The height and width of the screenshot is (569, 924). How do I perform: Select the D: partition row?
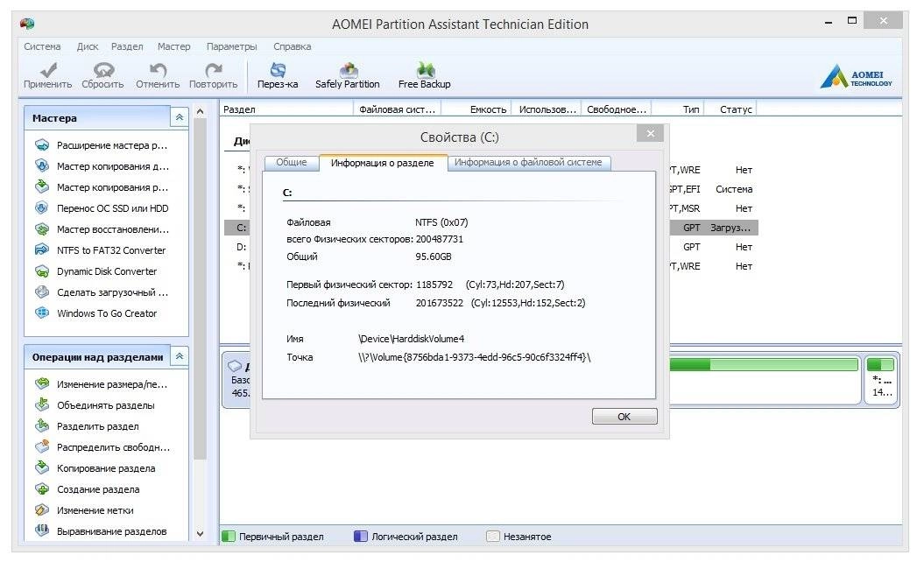tap(490, 247)
